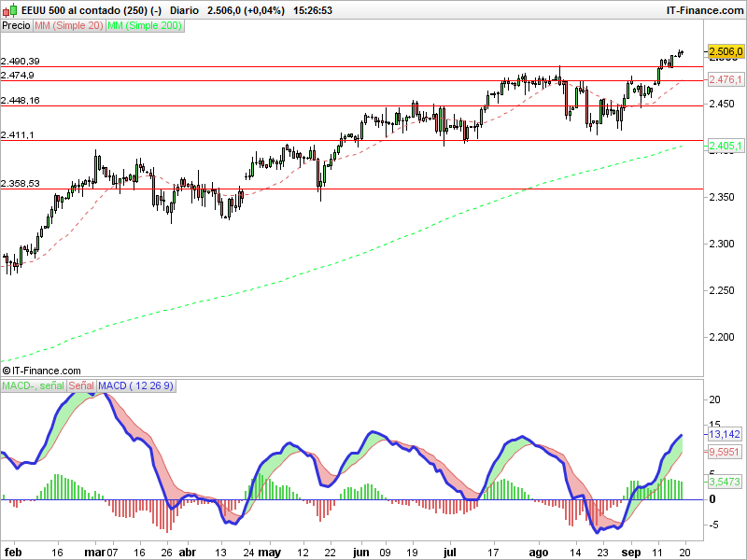Click the 2.350 price axis label
Image resolution: width=747 pixels, height=560 pixels.
pyautogui.click(x=722, y=197)
